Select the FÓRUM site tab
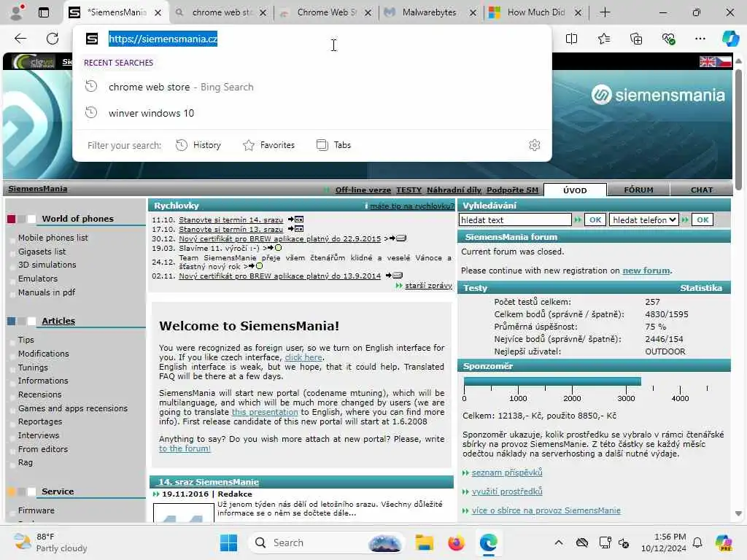747x560 pixels. (638, 190)
